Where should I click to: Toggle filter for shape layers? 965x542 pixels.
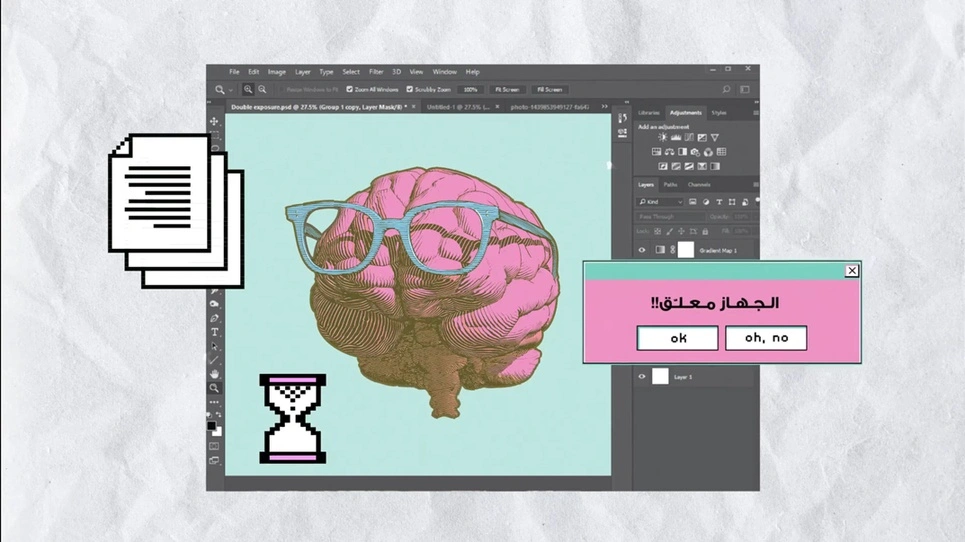click(732, 202)
